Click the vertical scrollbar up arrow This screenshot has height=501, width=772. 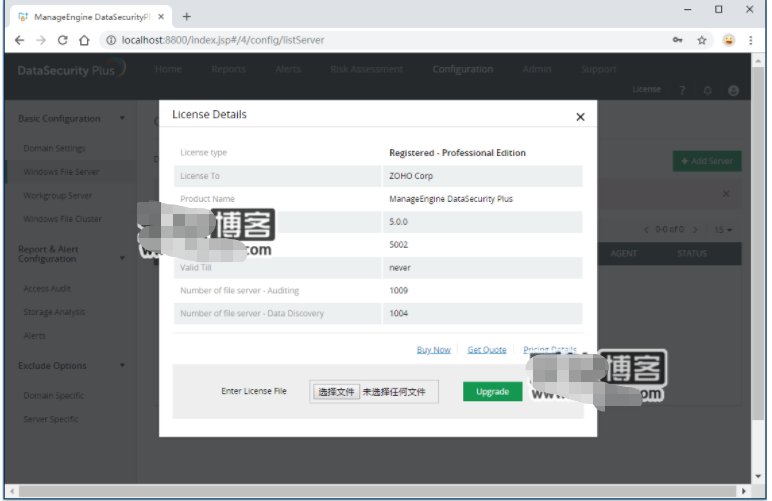(x=758, y=60)
